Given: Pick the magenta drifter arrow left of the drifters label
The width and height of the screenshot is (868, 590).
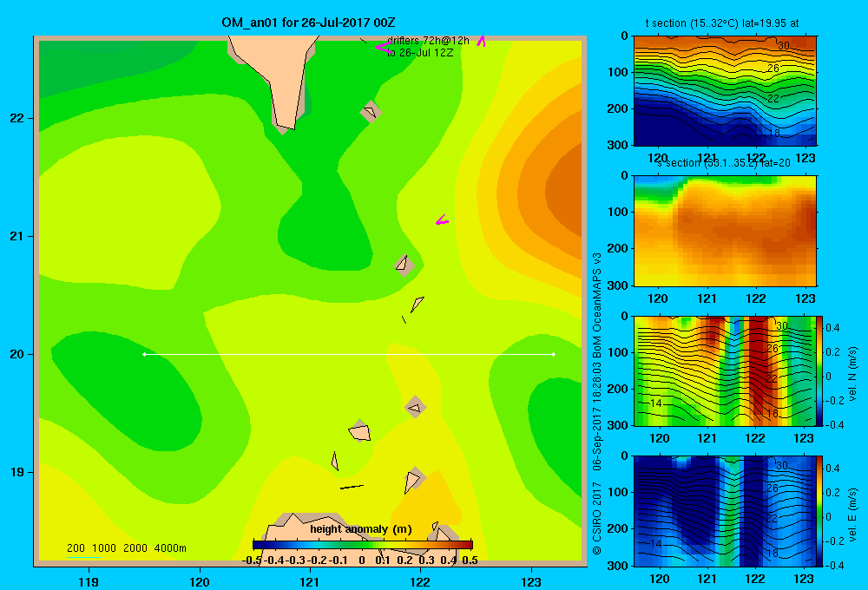Looking at the screenshot, I should [384, 47].
